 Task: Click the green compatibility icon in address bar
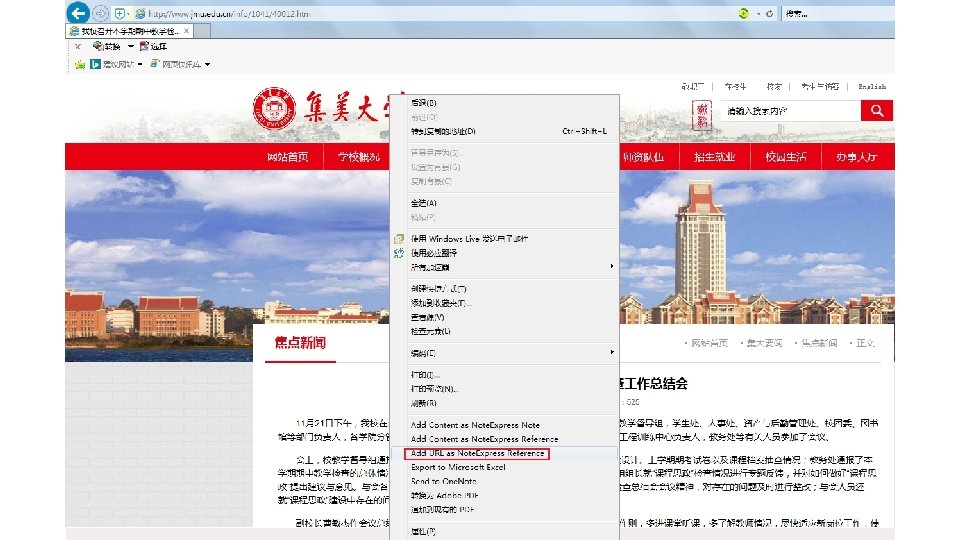[x=744, y=13]
